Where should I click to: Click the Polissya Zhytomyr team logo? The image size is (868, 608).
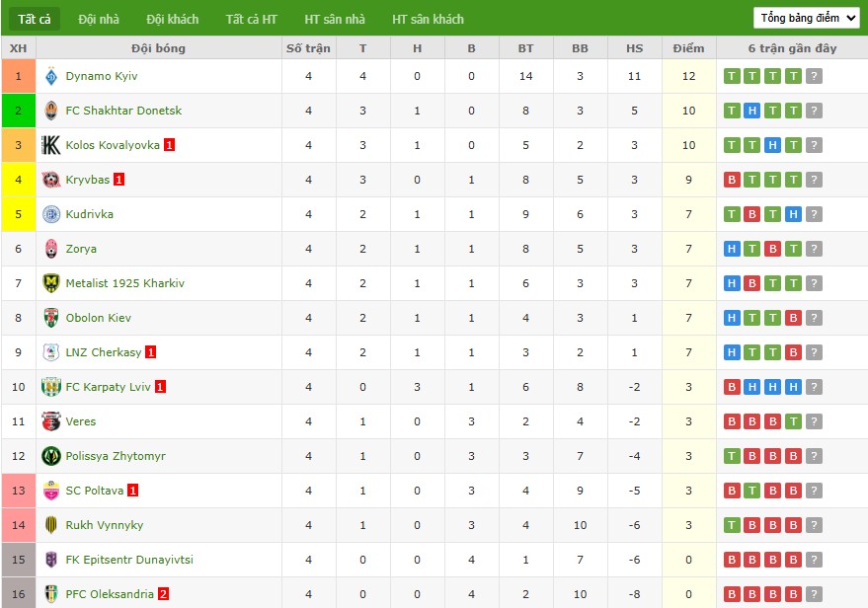coord(51,456)
